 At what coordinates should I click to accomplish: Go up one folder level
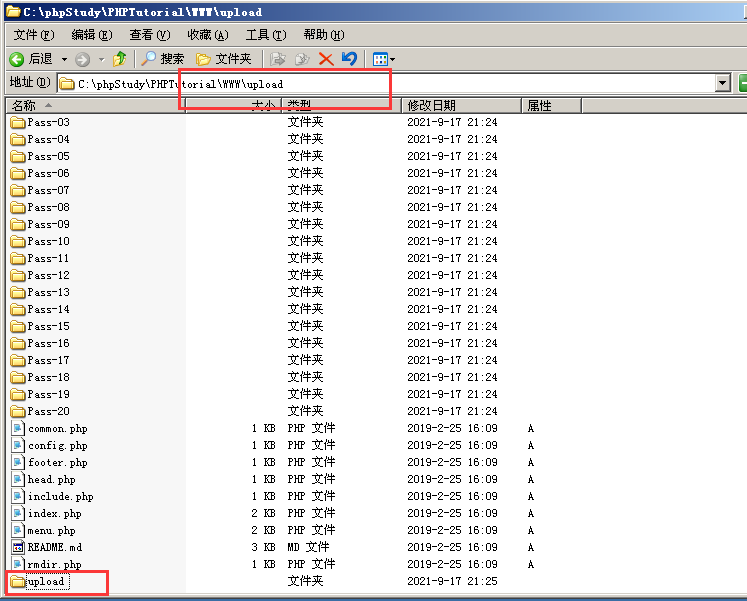click(120, 59)
